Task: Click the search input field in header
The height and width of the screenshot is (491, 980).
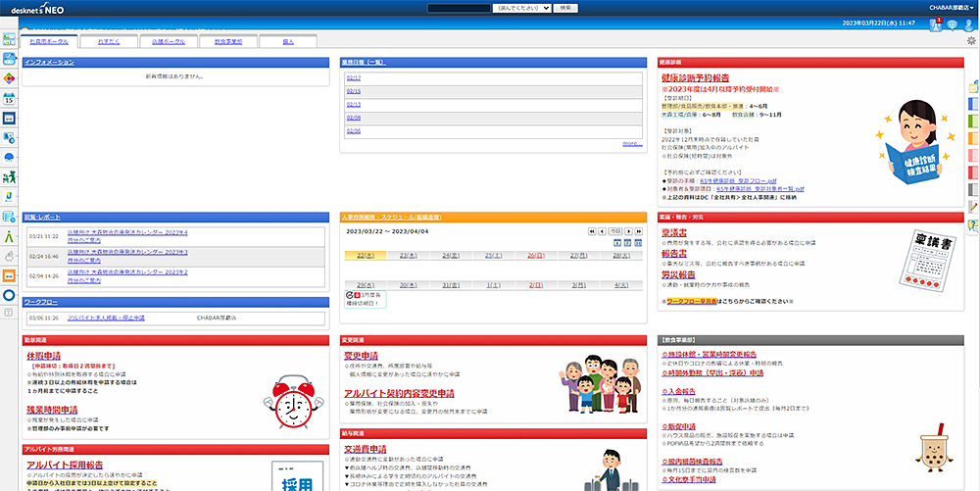Action: click(x=459, y=8)
